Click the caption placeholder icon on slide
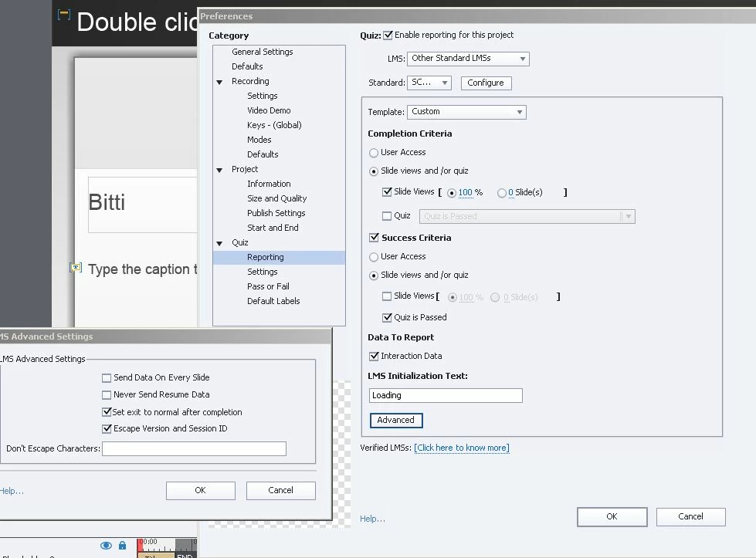The height and width of the screenshot is (558, 756). [76, 268]
